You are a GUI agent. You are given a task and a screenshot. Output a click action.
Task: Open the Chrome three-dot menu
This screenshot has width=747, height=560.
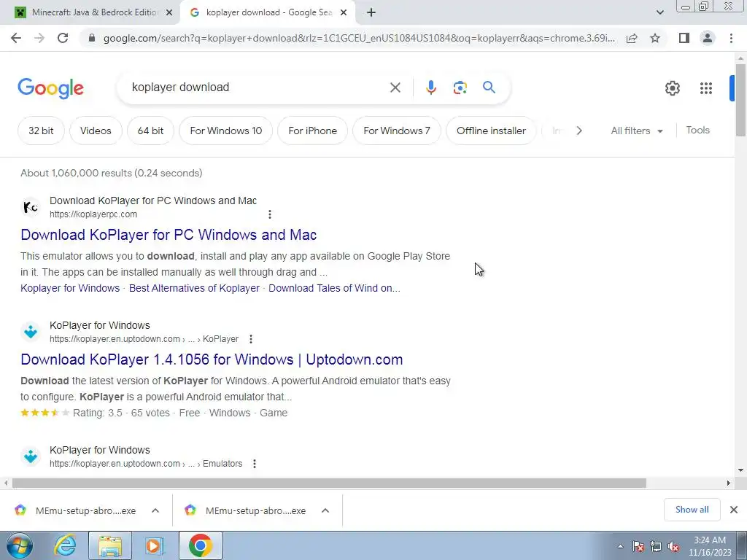pyautogui.click(x=731, y=38)
